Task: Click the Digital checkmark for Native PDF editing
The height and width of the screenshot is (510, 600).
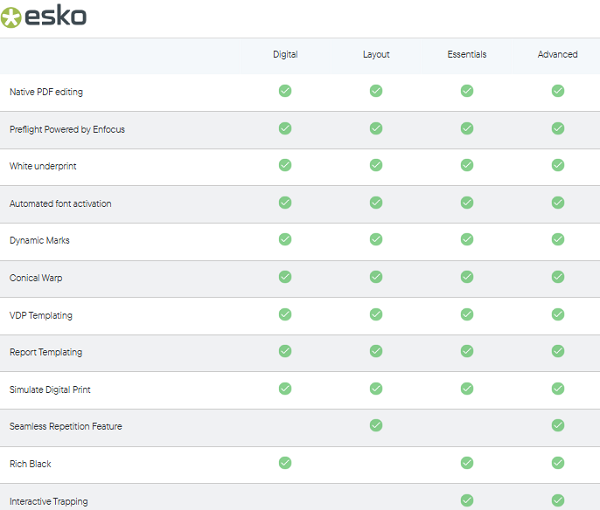Action: (x=285, y=91)
